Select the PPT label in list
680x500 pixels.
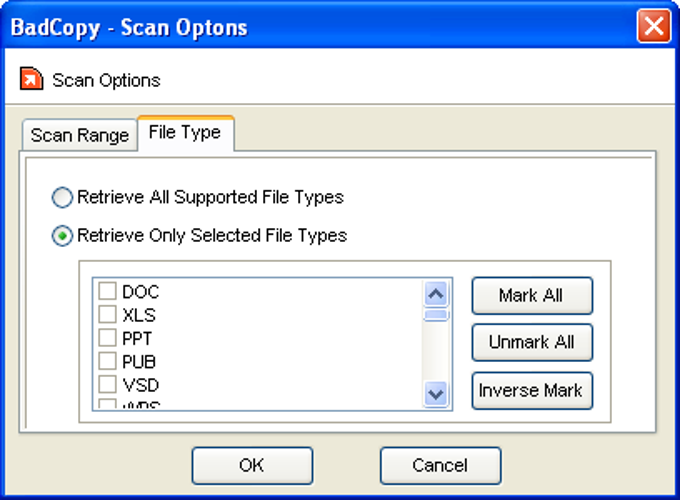pyautogui.click(x=137, y=338)
